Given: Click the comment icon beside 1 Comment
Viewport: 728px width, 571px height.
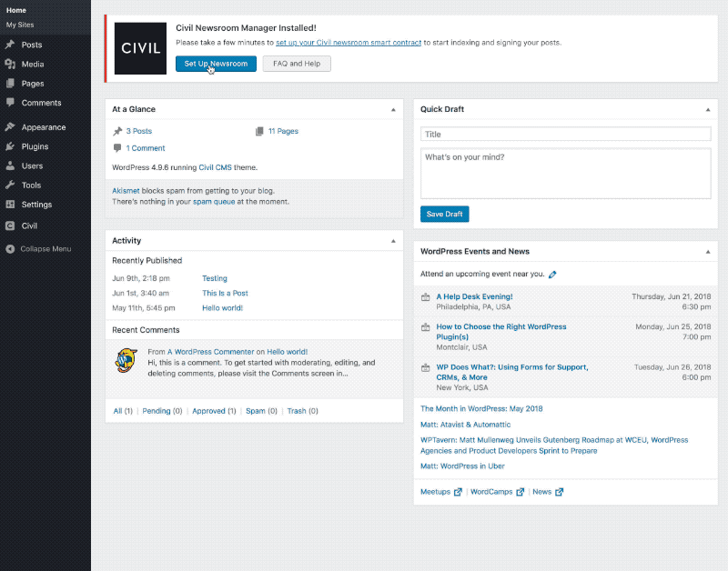Looking at the screenshot, I should [117, 148].
